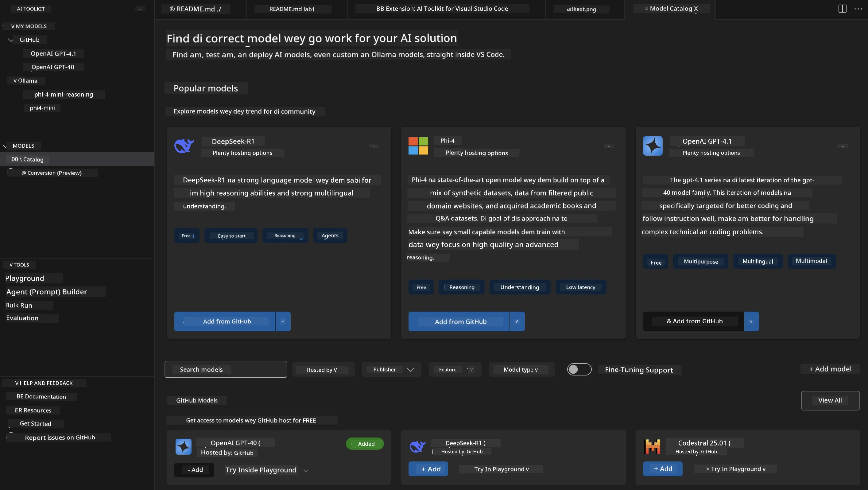Click View All GitHub Models
Viewport: 868px width, 490px height.
coord(830,401)
